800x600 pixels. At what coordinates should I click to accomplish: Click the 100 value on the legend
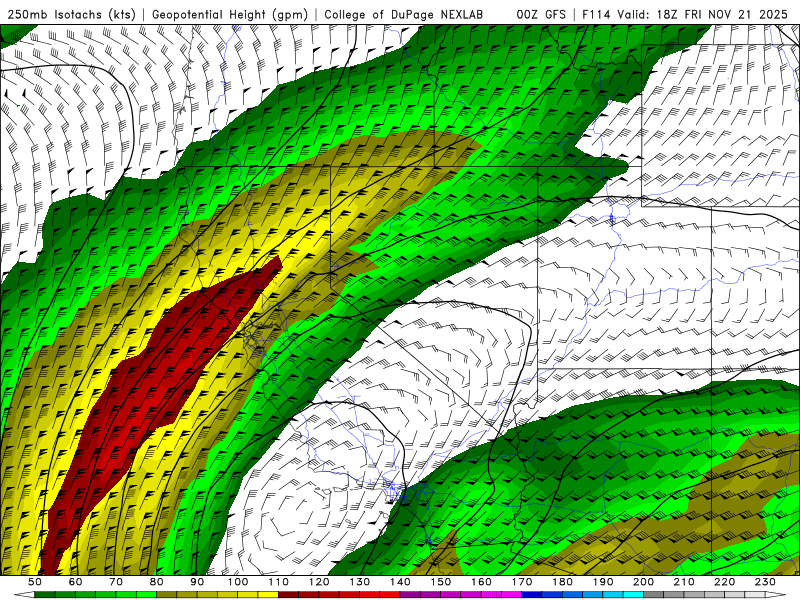coord(238,582)
